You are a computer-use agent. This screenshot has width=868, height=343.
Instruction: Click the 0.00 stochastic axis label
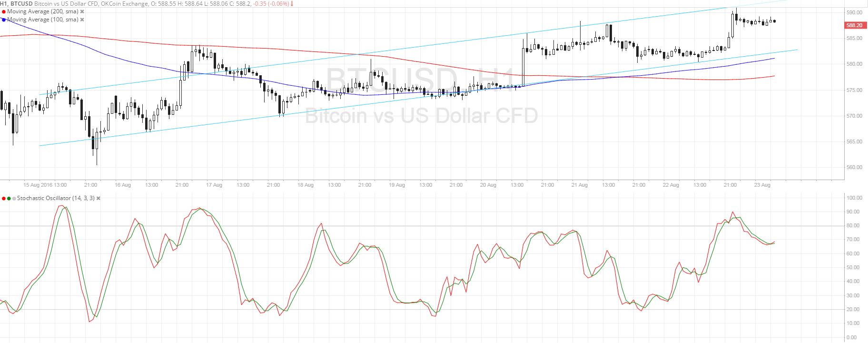click(851, 337)
